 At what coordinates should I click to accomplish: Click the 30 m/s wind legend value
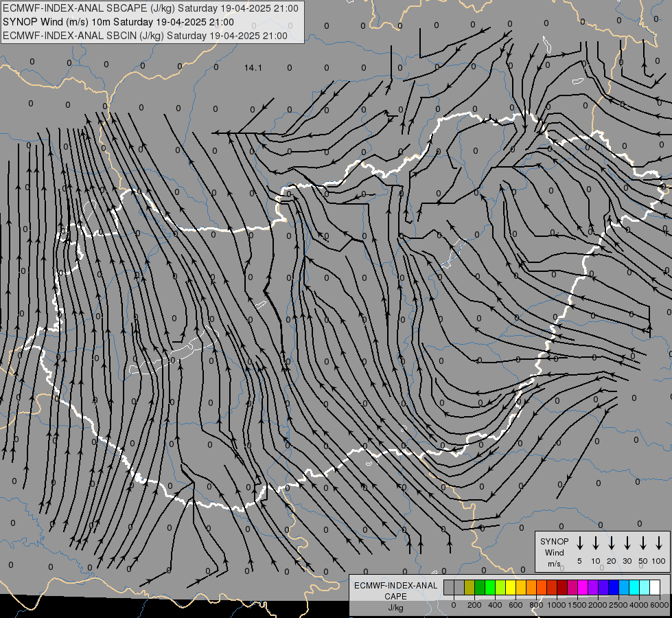point(627,561)
